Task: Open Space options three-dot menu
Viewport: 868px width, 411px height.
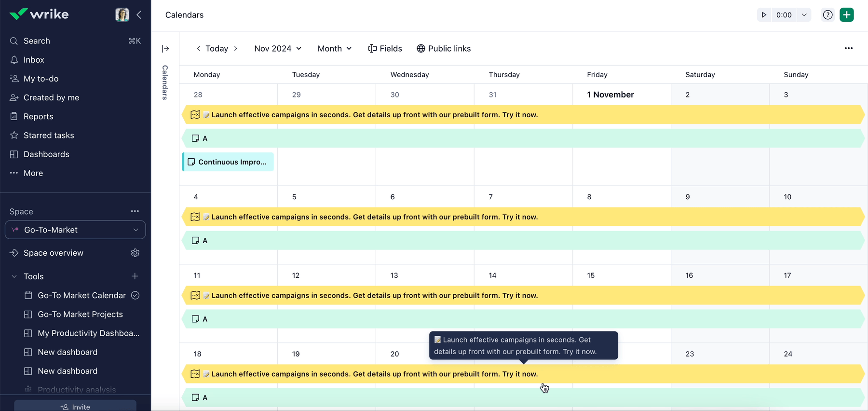Action: coord(135,211)
